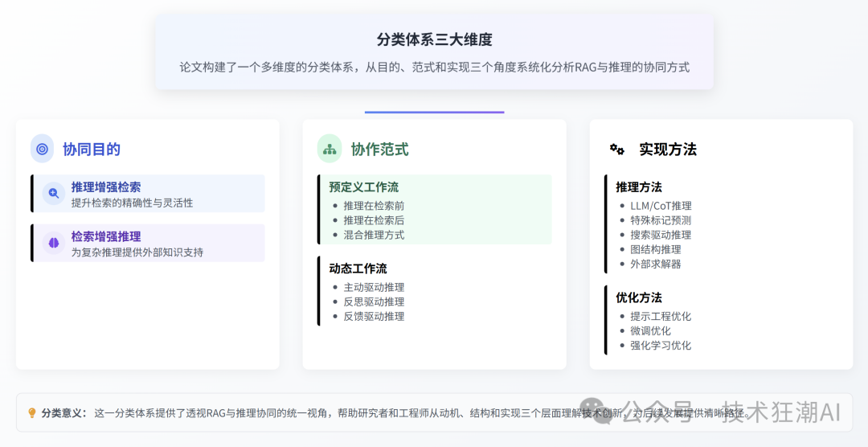The width and height of the screenshot is (868, 447).
Task: Click the 优化方法 heading
Action: coord(639,297)
